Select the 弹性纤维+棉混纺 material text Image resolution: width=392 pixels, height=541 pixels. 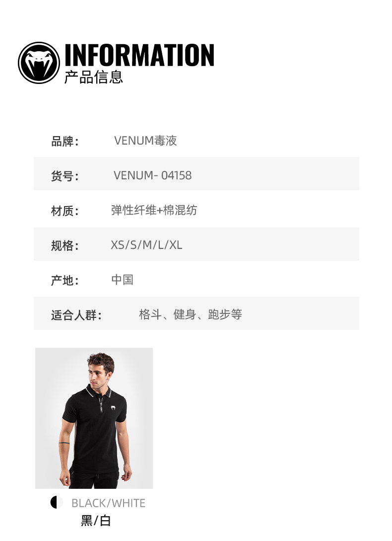click(154, 210)
